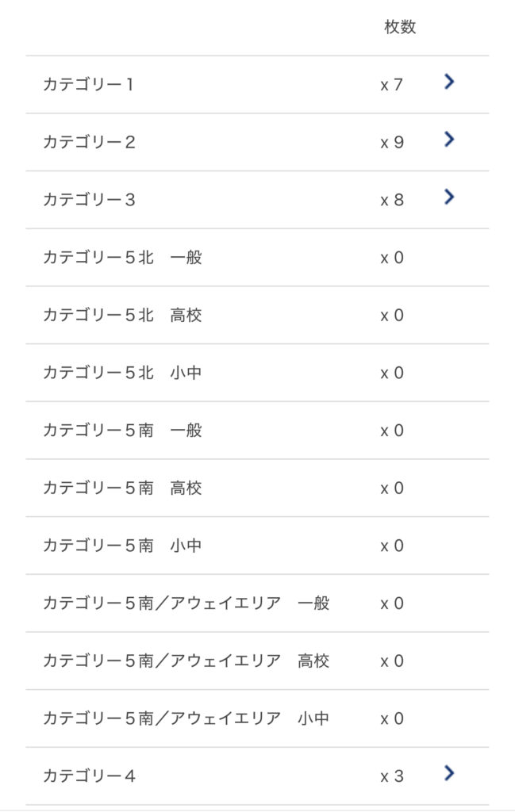Select the カテゴリー1 row label
This screenshot has height=812, width=515.
coord(88,84)
